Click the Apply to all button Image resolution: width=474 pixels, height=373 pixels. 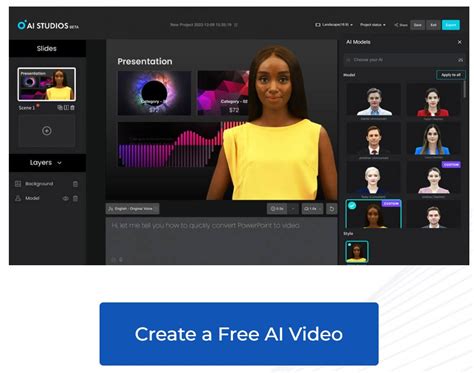coord(450,75)
